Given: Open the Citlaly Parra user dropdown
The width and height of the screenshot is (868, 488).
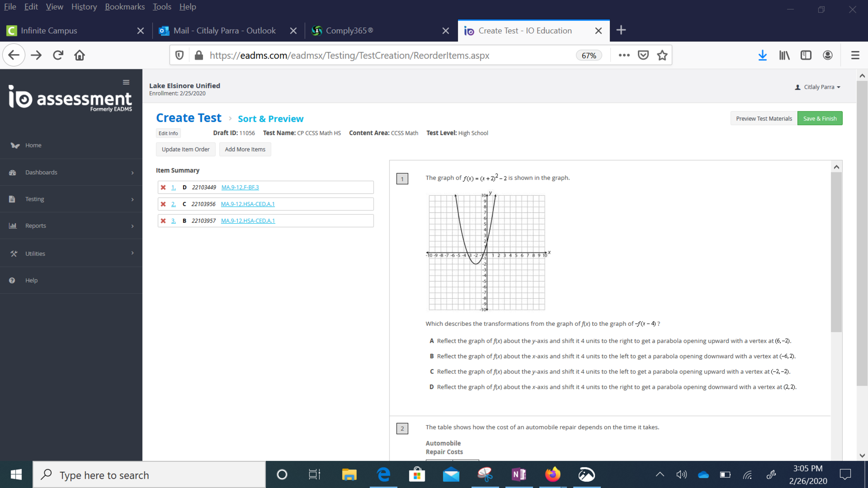Looking at the screenshot, I should pyautogui.click(x=818, y=87).
